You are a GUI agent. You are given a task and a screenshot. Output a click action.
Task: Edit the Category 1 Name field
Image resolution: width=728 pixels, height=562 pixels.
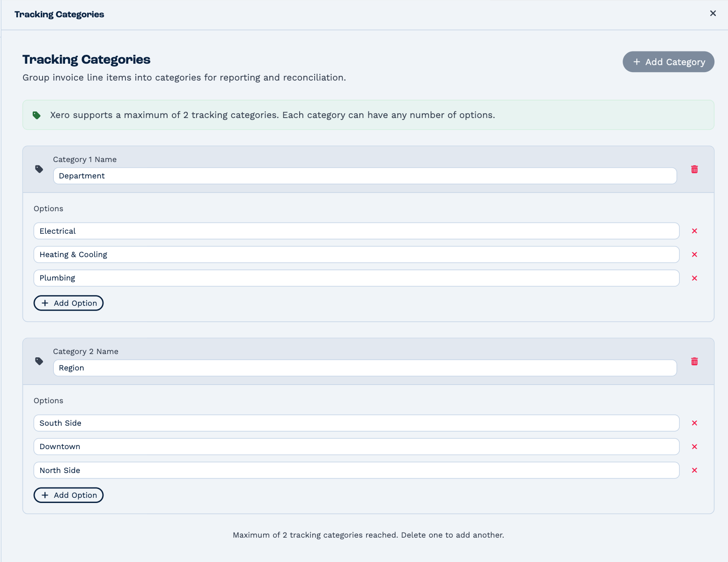pyautogui.click(x=365, y=176)
